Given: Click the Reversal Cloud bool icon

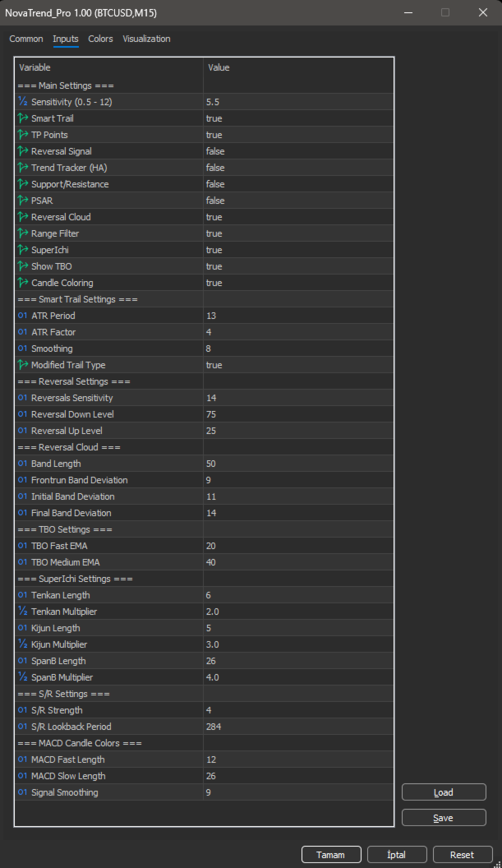Looking at the screenshot, I should coord(23,217).
